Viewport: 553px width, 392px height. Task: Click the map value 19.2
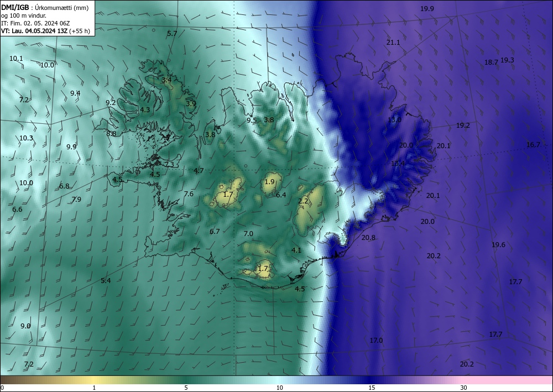click(463, 126)
